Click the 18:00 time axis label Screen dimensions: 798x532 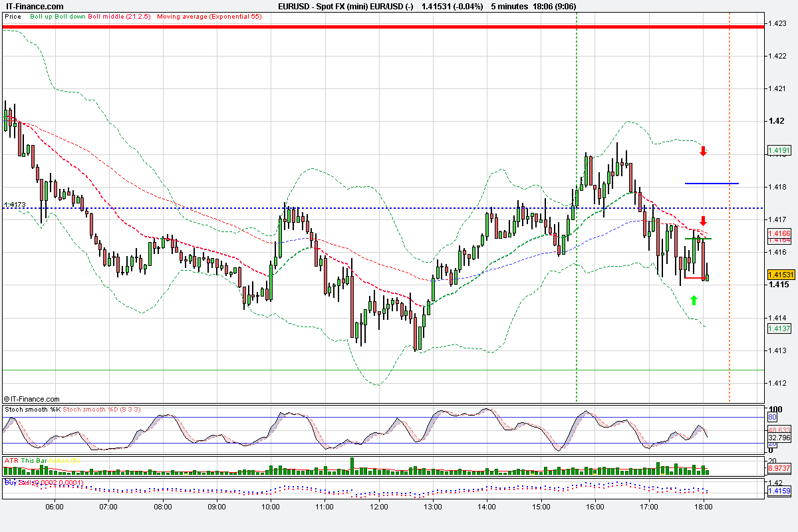[704, 507]
